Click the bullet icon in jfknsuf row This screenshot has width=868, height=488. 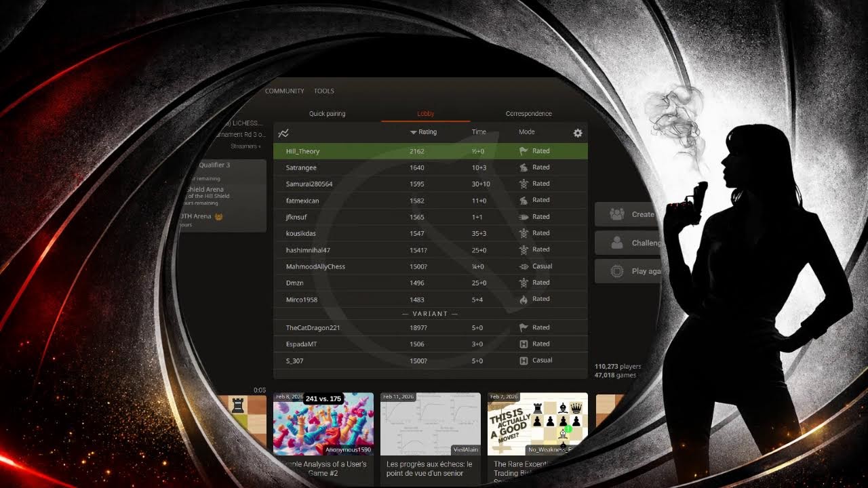[524, 217]
